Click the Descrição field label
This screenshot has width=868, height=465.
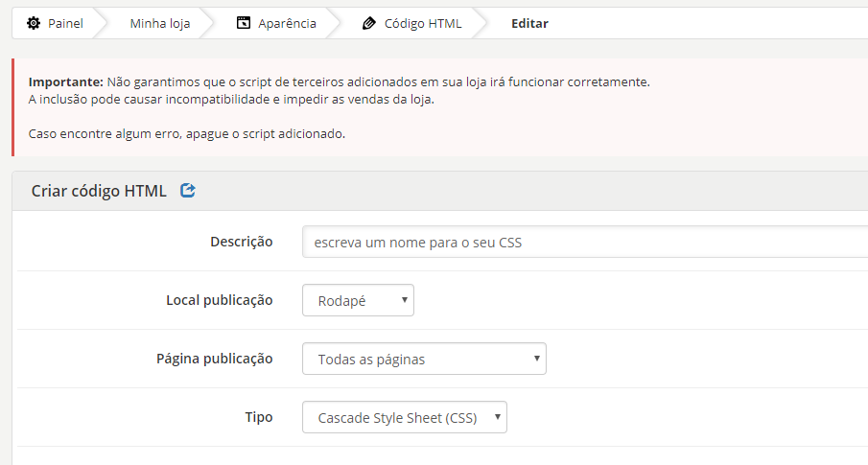(x=241, y=242)
